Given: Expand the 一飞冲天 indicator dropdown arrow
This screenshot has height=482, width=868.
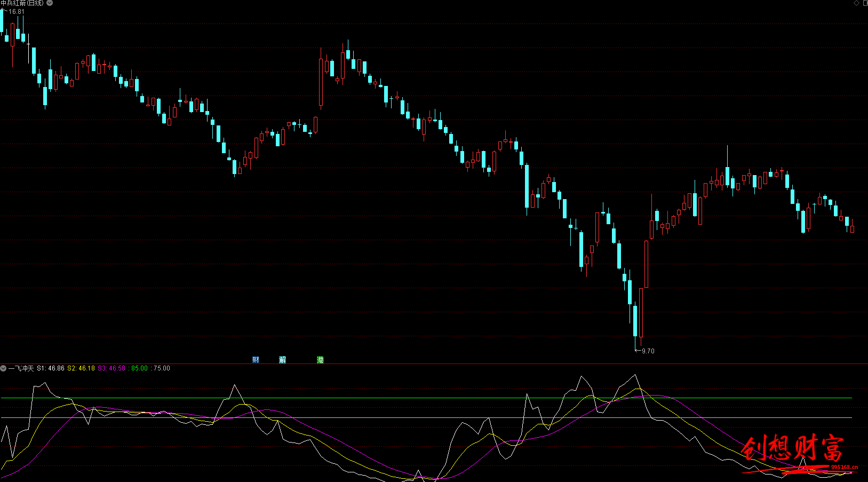Looking at the screenshot, I should click(3, 368).
